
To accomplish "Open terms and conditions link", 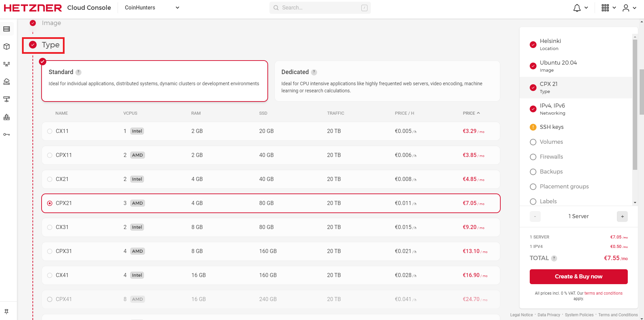I will [x=603, y=293].
